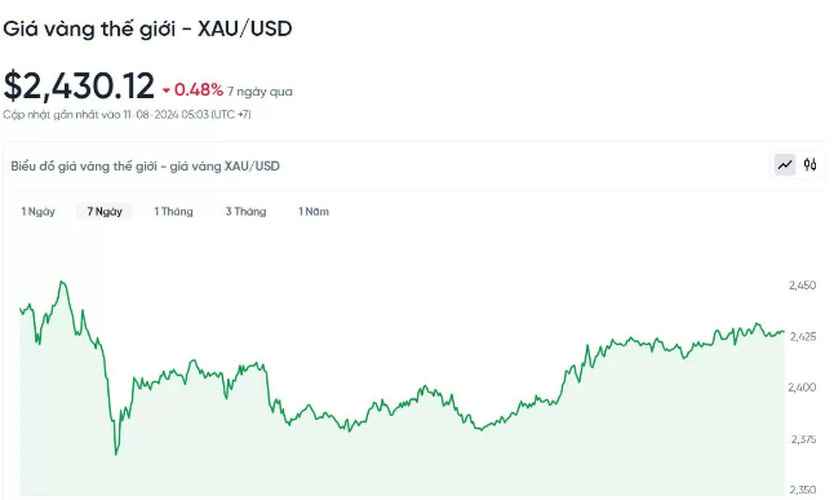The height and width of the screenshot is (500, 834).
Task: Select the 3 Tháng time range
Action: [246, 212]
